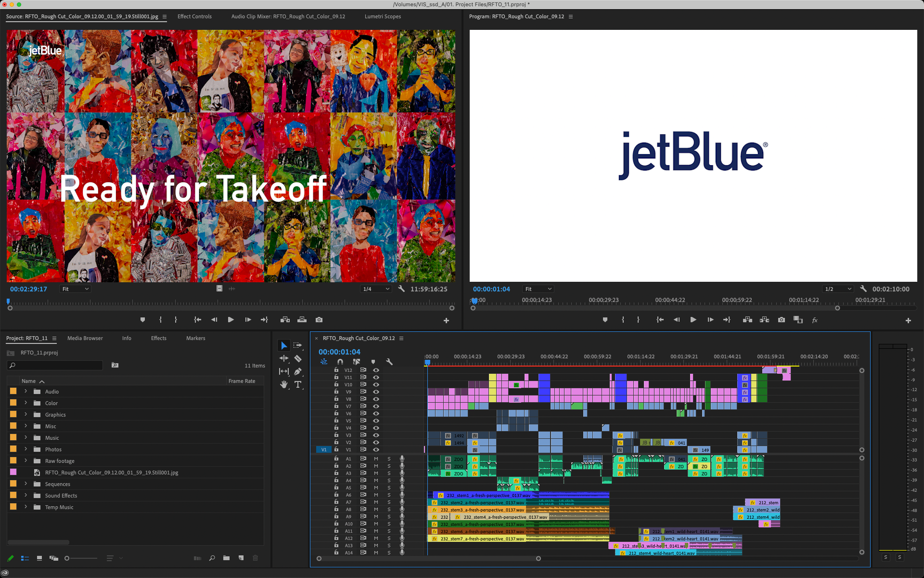The width and height of the screenshot is (924, 578).
Task: Click Lift button in Program monitor
Action: tap(747, 320)
